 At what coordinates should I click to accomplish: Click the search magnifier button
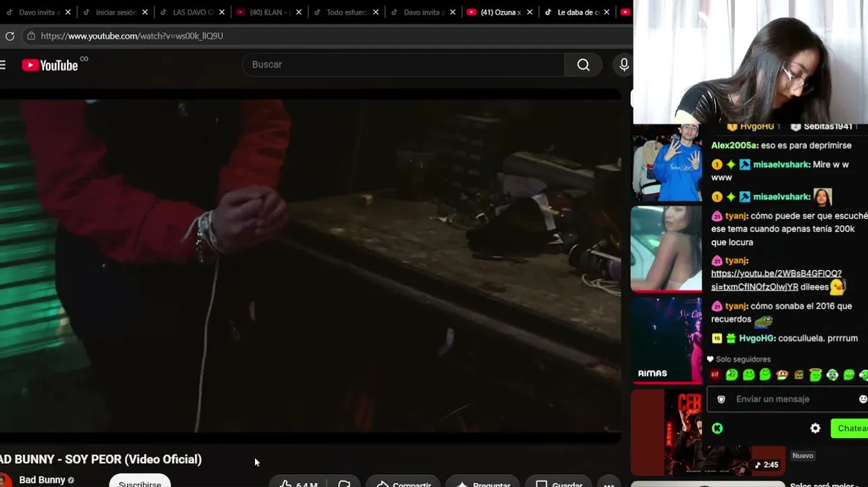click(x=583, y=65)
